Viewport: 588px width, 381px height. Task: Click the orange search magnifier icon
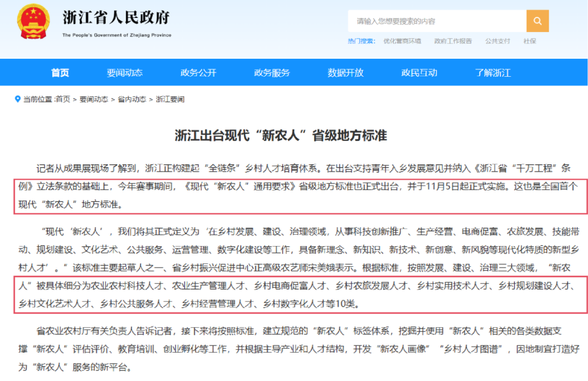click(x=537, y=21)
